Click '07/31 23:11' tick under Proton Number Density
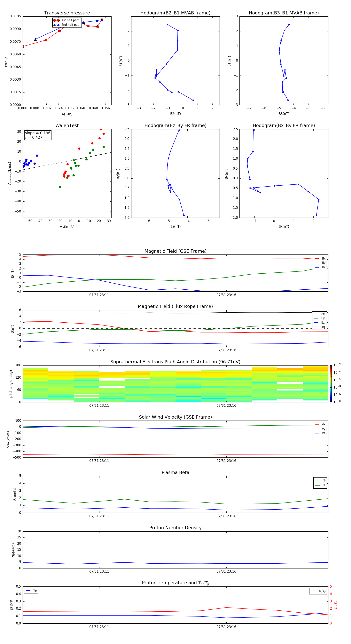 (x=99, y=571)
